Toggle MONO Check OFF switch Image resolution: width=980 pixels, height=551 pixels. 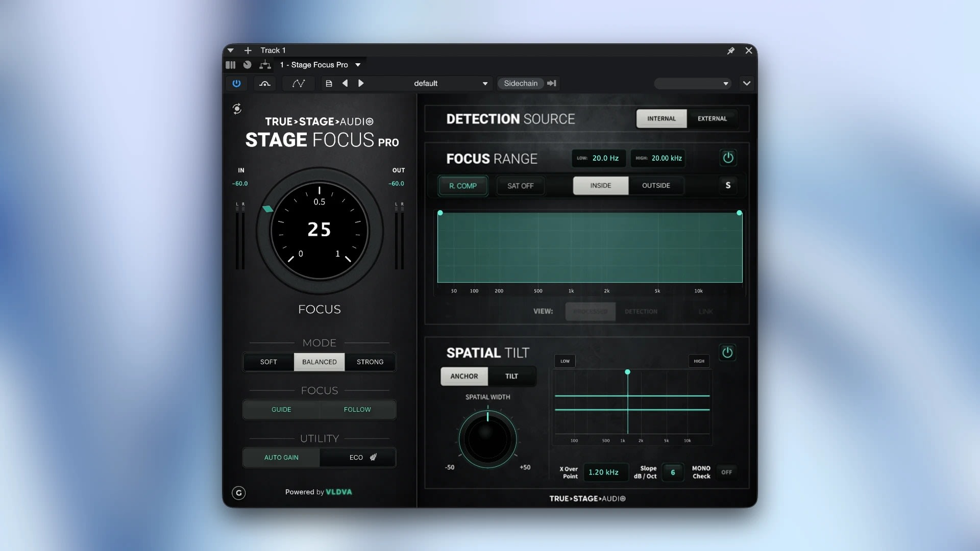pyautogui.click(x=726, y=472)
